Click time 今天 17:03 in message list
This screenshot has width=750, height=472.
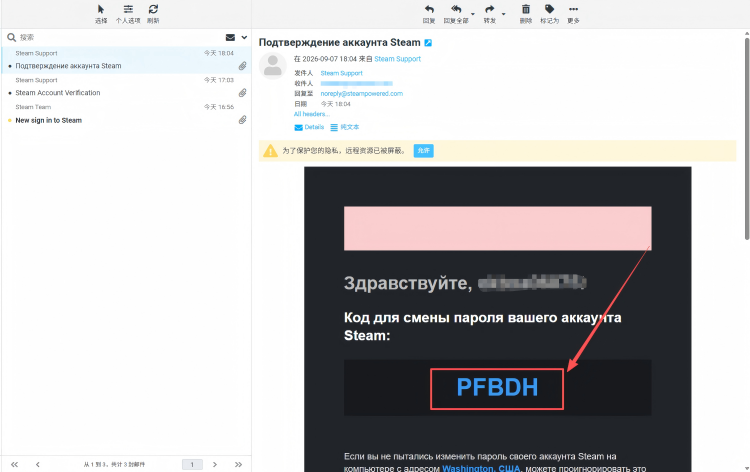219,80
